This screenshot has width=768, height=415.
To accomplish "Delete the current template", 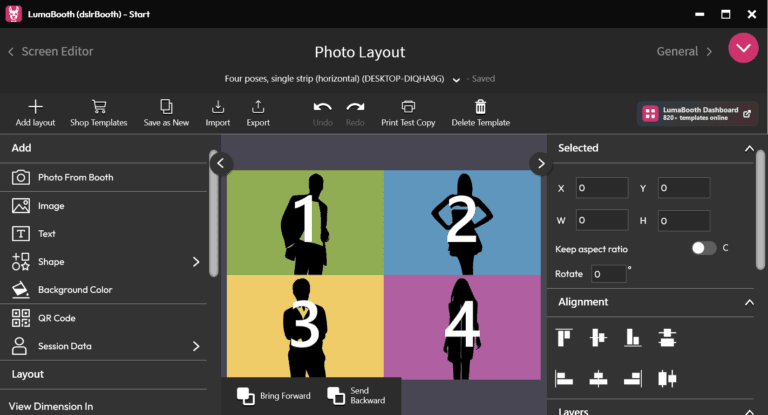I will tap(480, 113).
